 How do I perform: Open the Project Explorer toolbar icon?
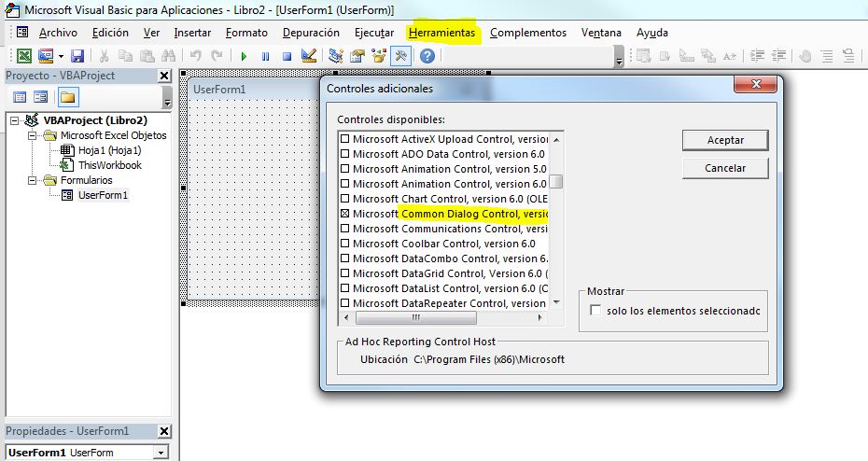click(335, 56)
